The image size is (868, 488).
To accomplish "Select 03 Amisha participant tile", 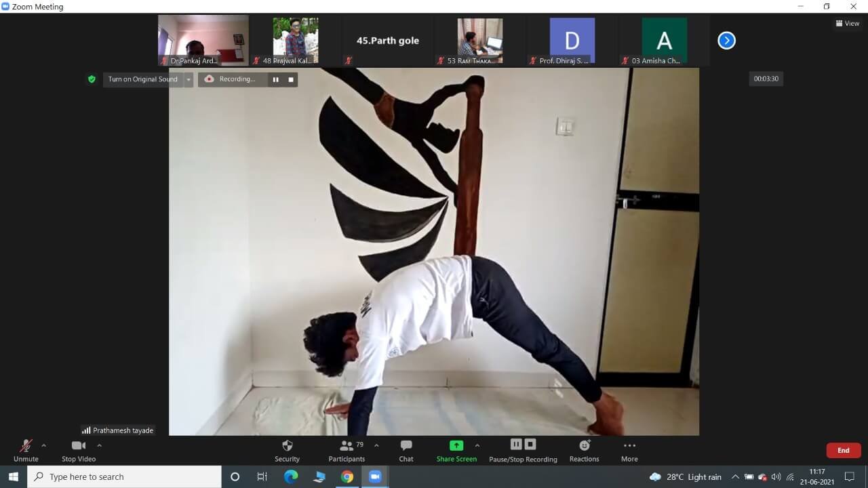I will point(665,41).
